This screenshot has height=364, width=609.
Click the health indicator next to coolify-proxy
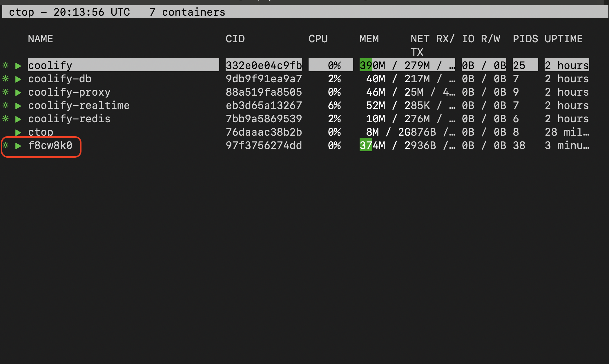[6, 92]
